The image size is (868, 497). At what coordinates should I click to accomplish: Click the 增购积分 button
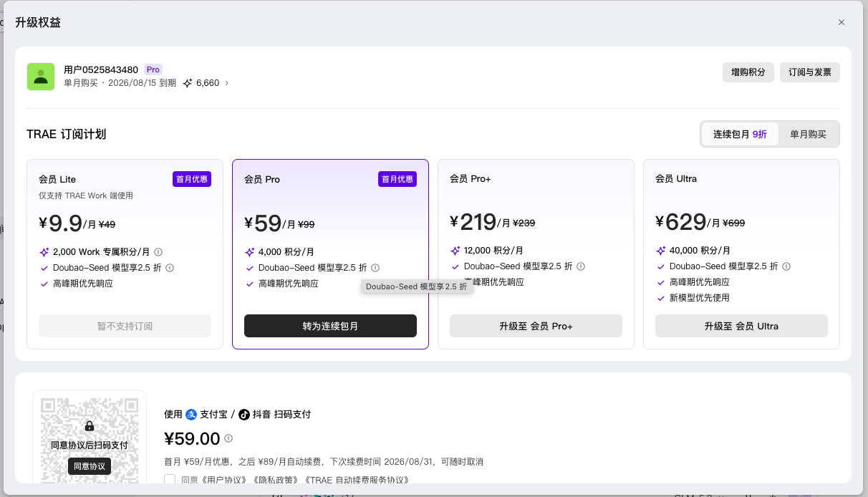(x=748, y=72)
